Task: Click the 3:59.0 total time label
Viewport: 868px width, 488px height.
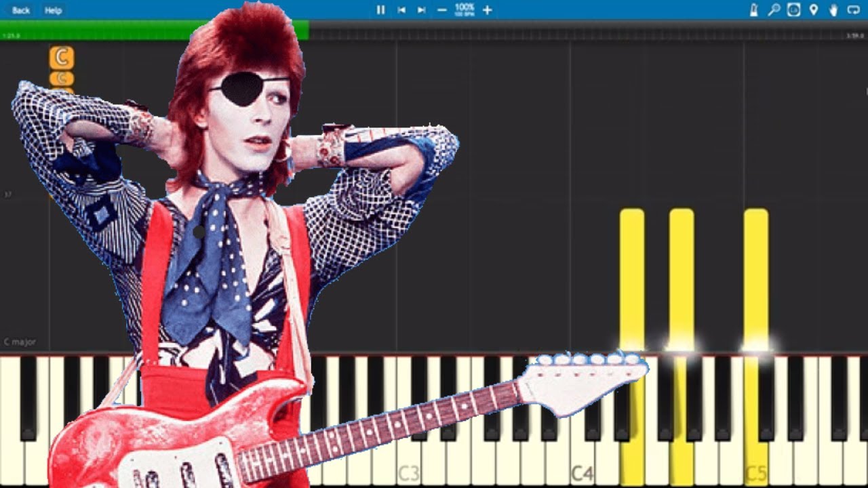Action: (x=854, y=35)
